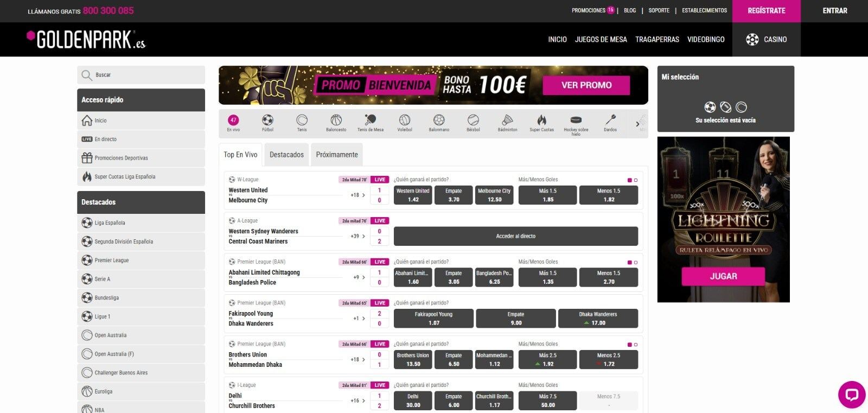Click Acceder al directo button
Screen dimensions: 868x413
tap(515, 236)
